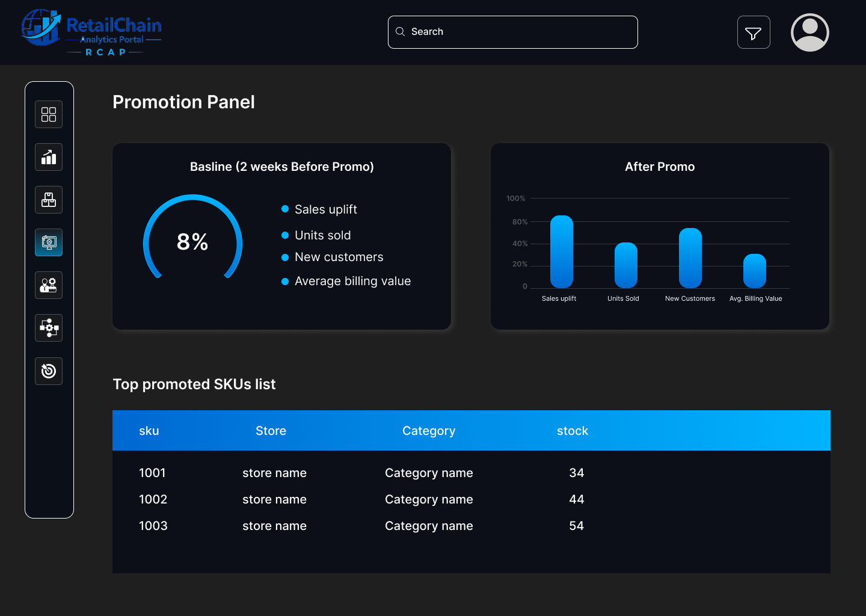Select the highlighted Promotion Panel monitor icon
Viewport: 866px width, 616px height.
coord(49,242)
